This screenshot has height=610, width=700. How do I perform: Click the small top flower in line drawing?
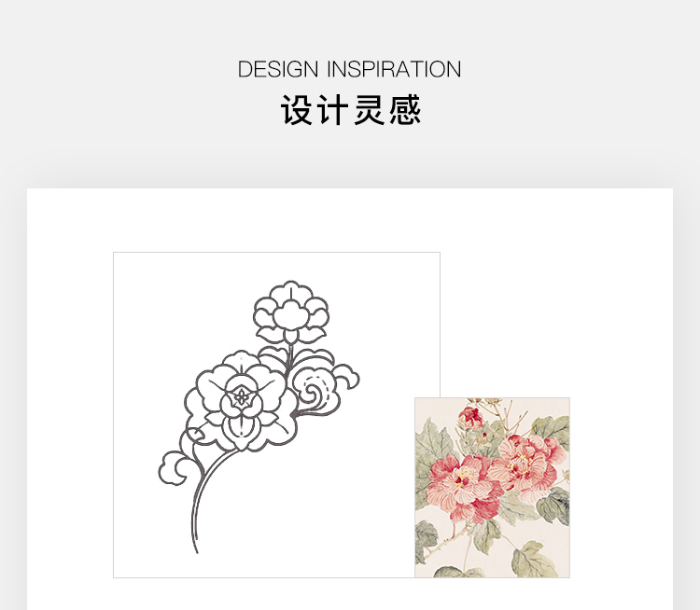click(x=291, y=312)
